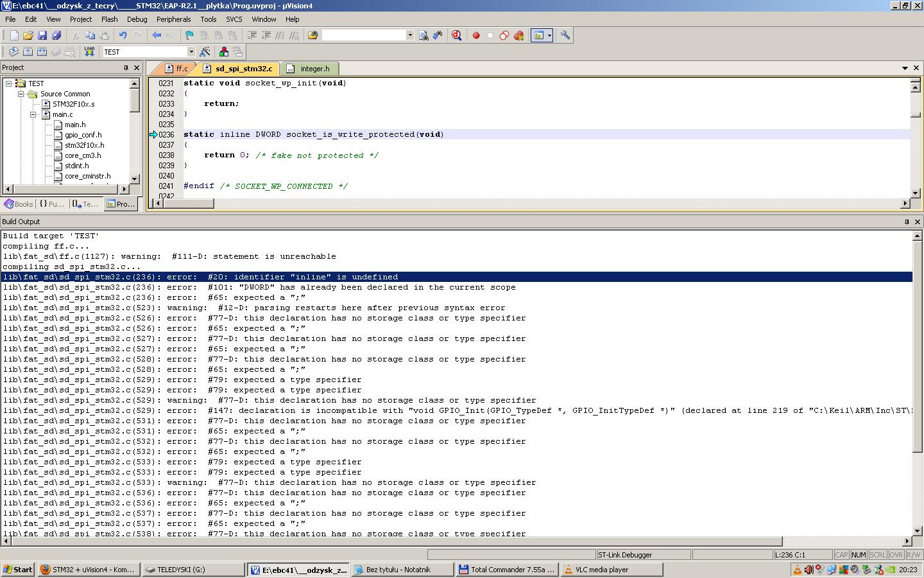Click editor horizontal scrollbar thumb
The image size is (924, 578).
pyautogui.click(x=189, y=204)
